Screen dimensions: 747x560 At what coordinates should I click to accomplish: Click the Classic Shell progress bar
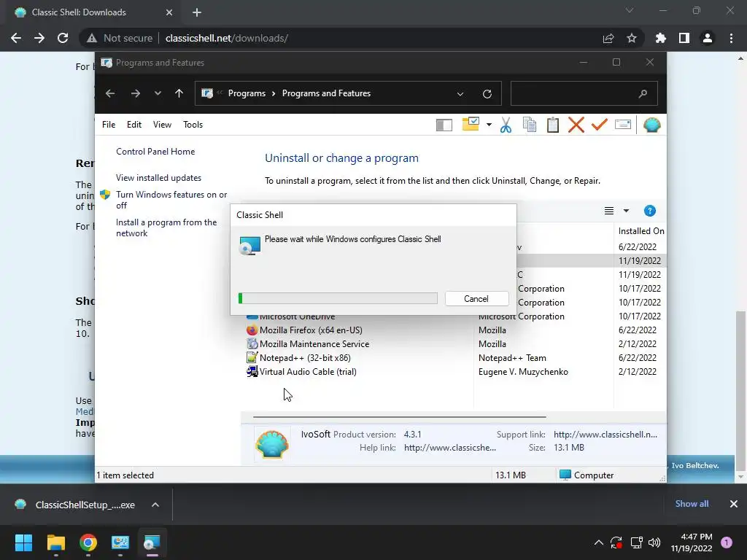tap(338, 298)
